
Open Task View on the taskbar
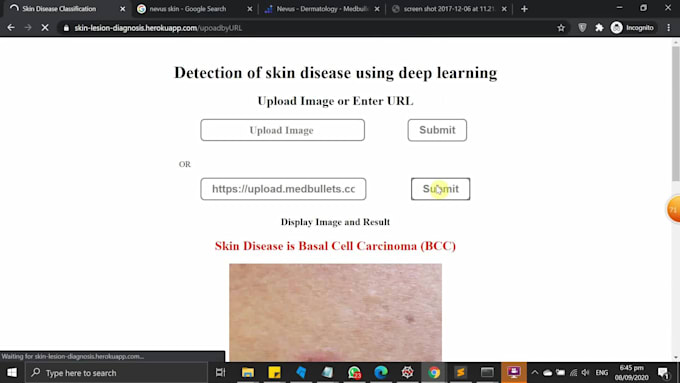(x=220, y=373)
